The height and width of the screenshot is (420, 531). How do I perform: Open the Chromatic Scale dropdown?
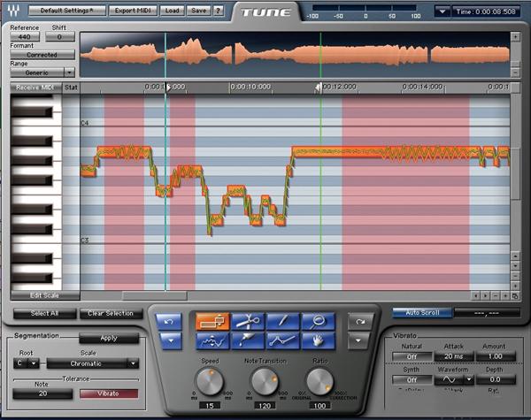pyautogui.click(x=93, y=363)
